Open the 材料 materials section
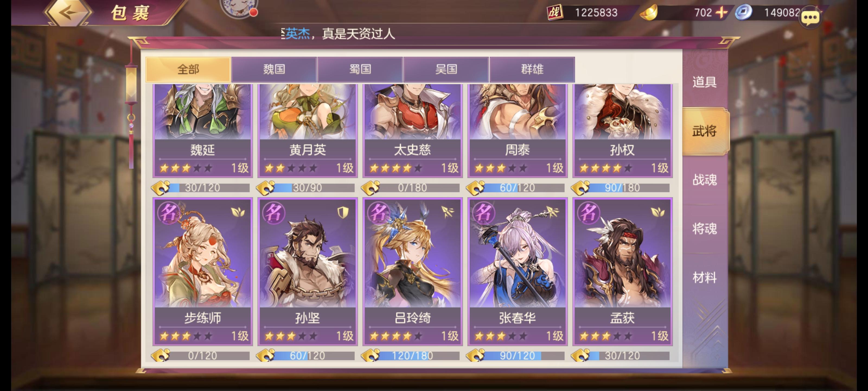Screen dimensions: 868x391 (x=704, y=278)
